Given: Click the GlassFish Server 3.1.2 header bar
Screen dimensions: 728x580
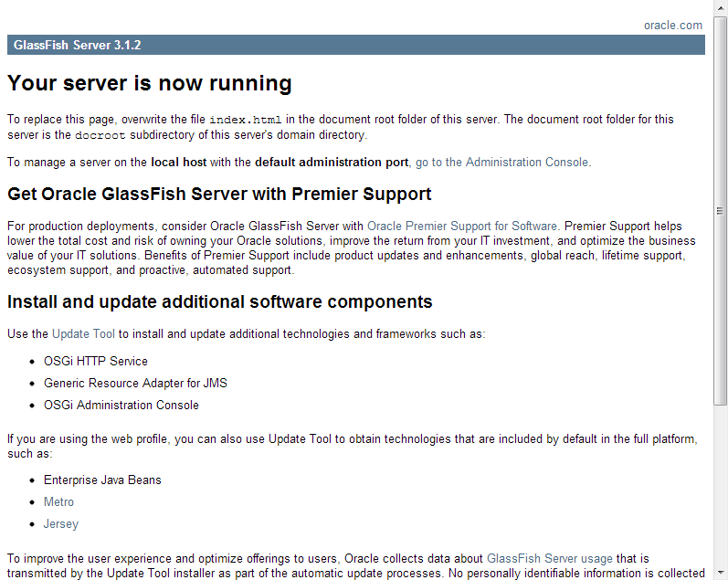Looking at the screenshot, I should pyautogui.click(x=355, y=45).
